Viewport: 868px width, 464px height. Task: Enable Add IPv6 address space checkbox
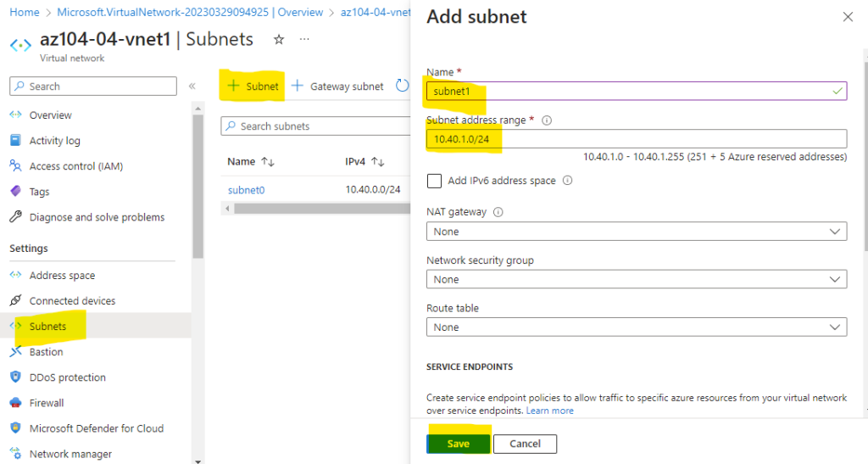click(x=435, y=181)
